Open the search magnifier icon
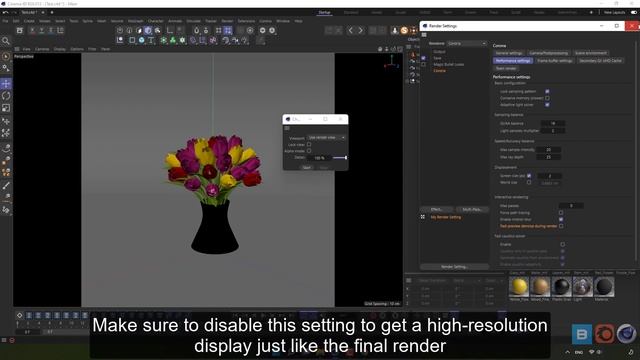640x360 pixels. point(6,41)
